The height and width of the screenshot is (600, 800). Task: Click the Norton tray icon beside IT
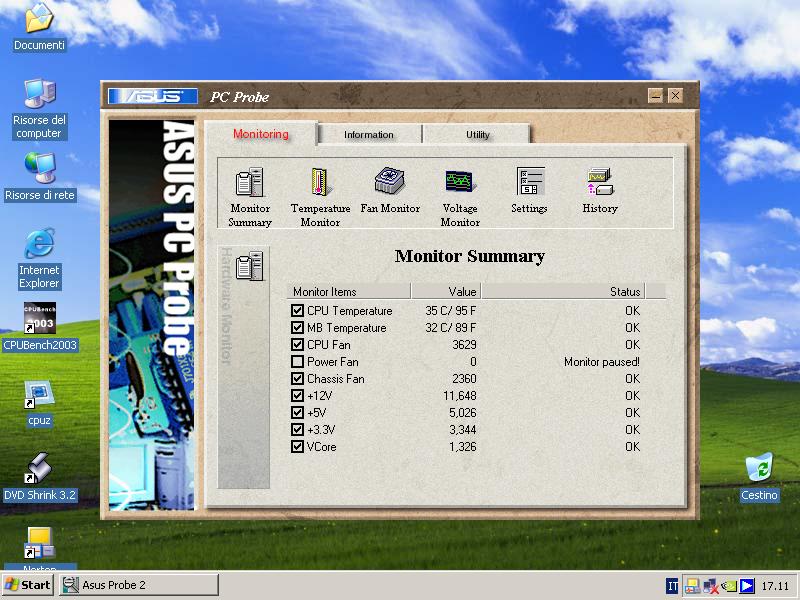tap(692, 586)
